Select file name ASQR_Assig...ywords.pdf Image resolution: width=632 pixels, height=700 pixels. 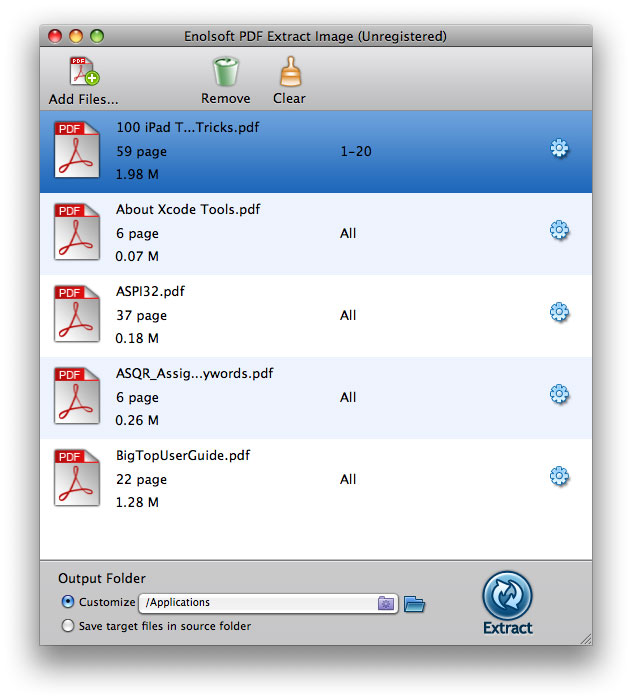coord(195,373)
